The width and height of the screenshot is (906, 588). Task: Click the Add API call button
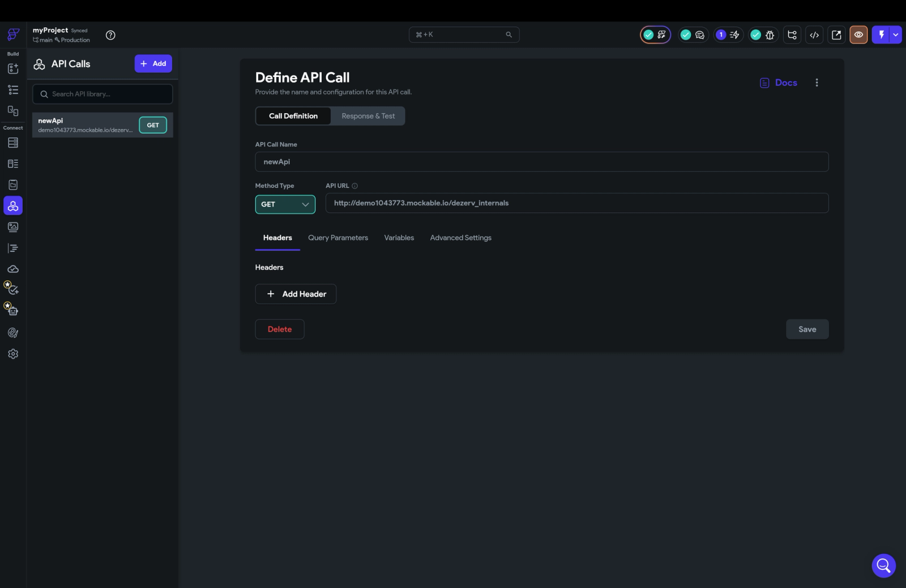(153, 63)
